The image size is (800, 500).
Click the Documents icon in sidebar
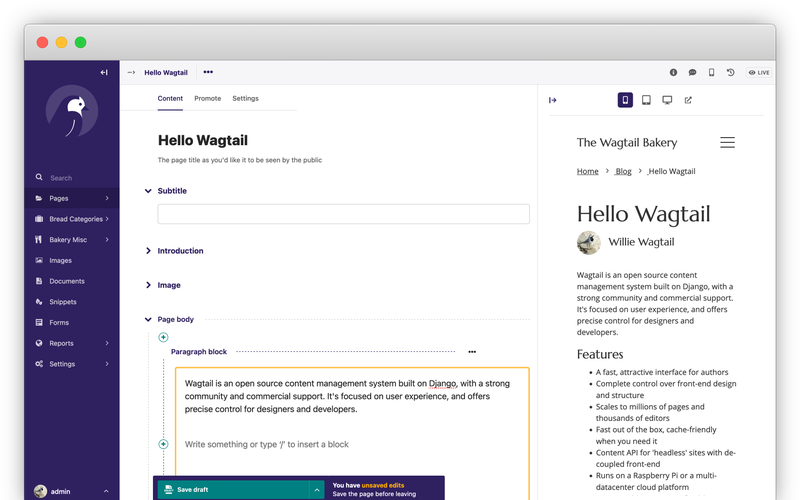[x=39, y=281]
